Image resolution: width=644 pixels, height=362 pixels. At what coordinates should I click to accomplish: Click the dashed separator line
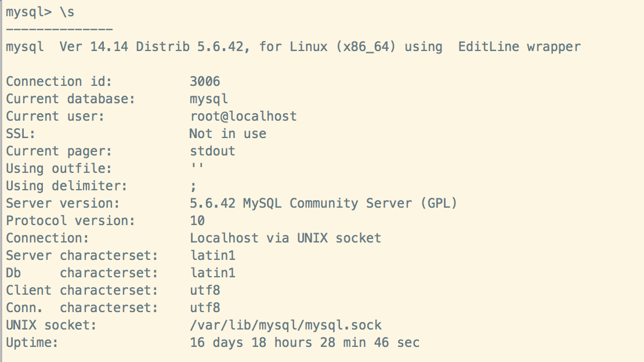coord(59,29)
